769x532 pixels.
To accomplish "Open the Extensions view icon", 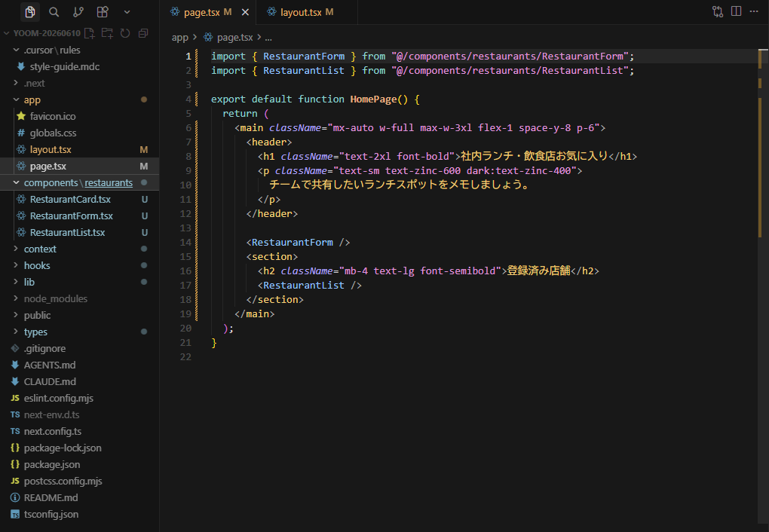I will coord(102,12).
